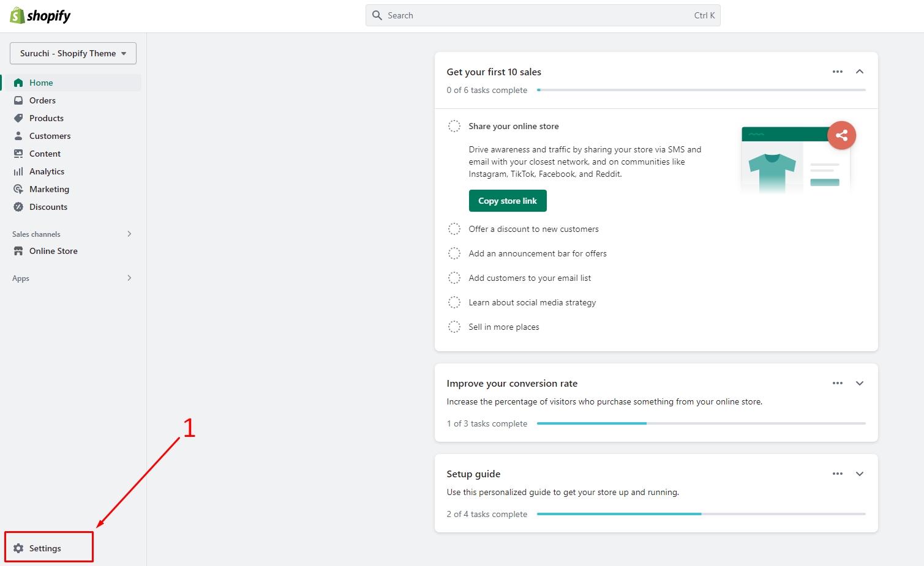The image size is (924, 566).
Task: Click the Online Store storefront icon
Action: (18, 251)
